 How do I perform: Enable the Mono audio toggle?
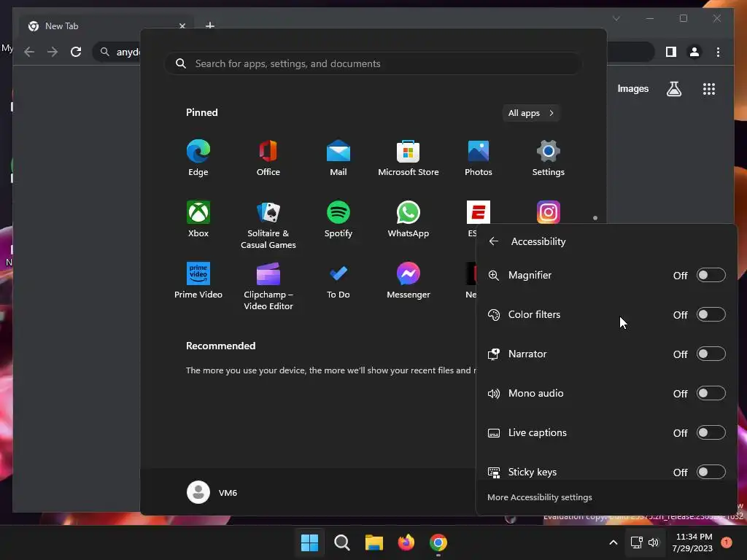click(711, 393)
